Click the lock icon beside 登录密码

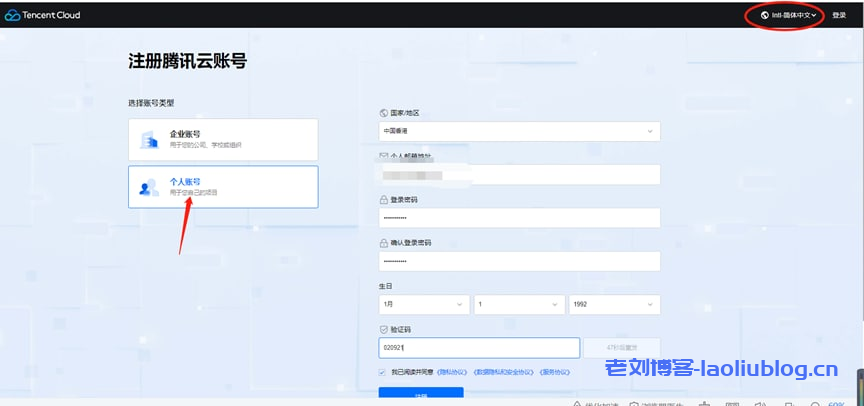pyautogui.click(x=384, y=199)
